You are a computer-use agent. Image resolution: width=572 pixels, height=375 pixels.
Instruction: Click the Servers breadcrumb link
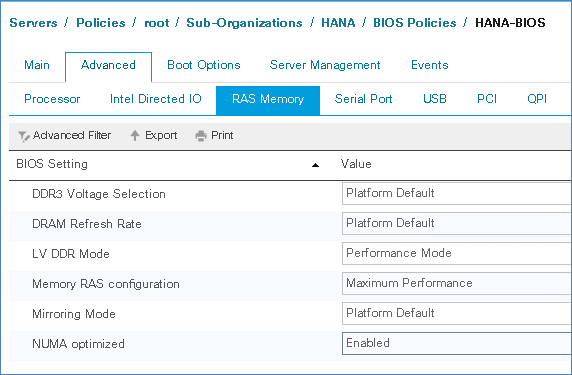coord(33,23)
